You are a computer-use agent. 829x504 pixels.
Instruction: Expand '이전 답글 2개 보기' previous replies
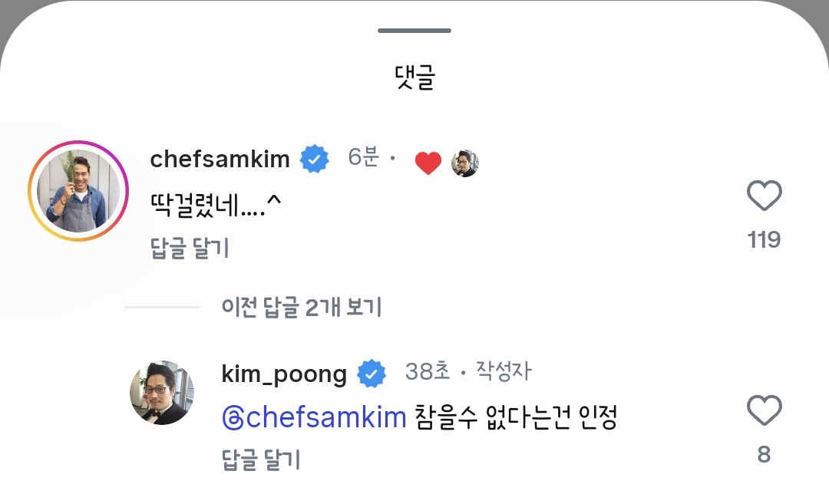(x=301, y=308)
